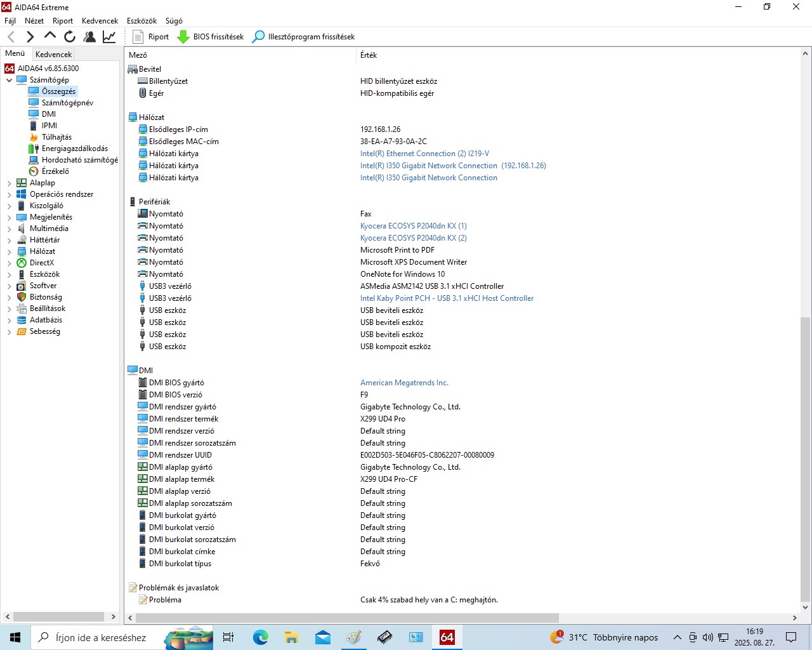
Task: Open the Windows Start button
Action: coord(15,637)
